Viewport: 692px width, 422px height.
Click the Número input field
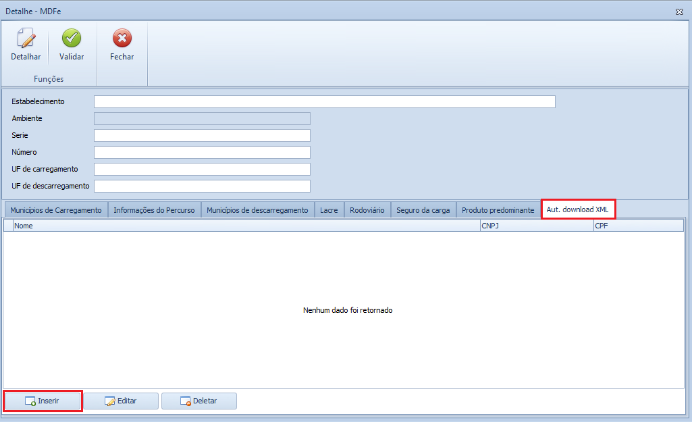tap(202, 152)
